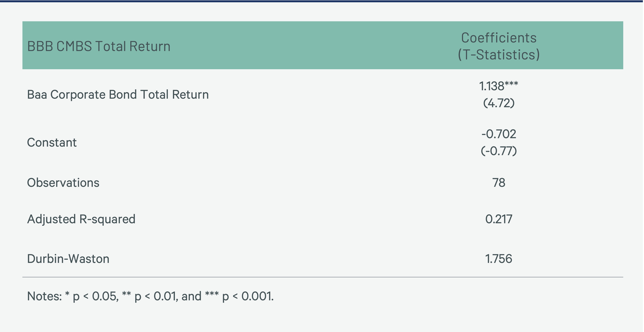
Task: Click the Durbin-Waston row label
Action: (x=68, y=259)
